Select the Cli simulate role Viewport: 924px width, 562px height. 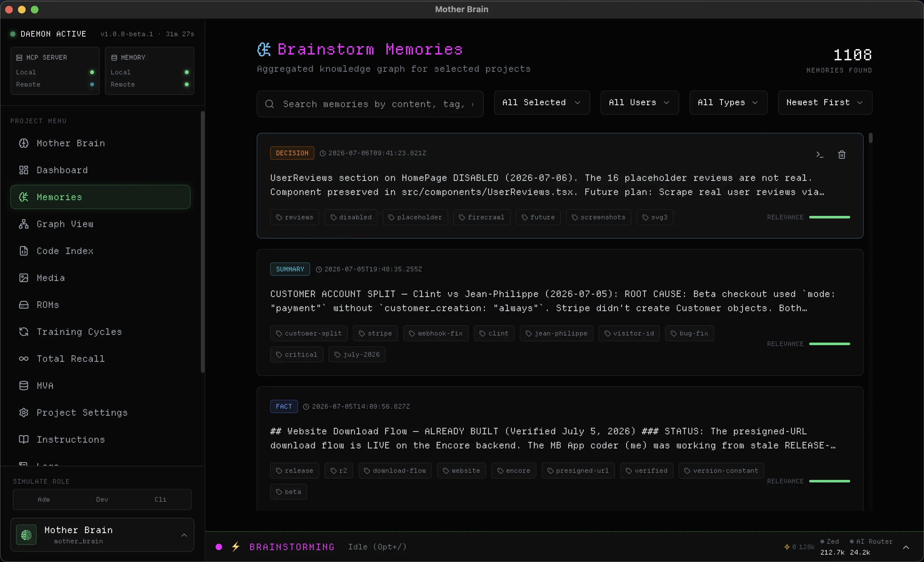(x=160, y=499)
